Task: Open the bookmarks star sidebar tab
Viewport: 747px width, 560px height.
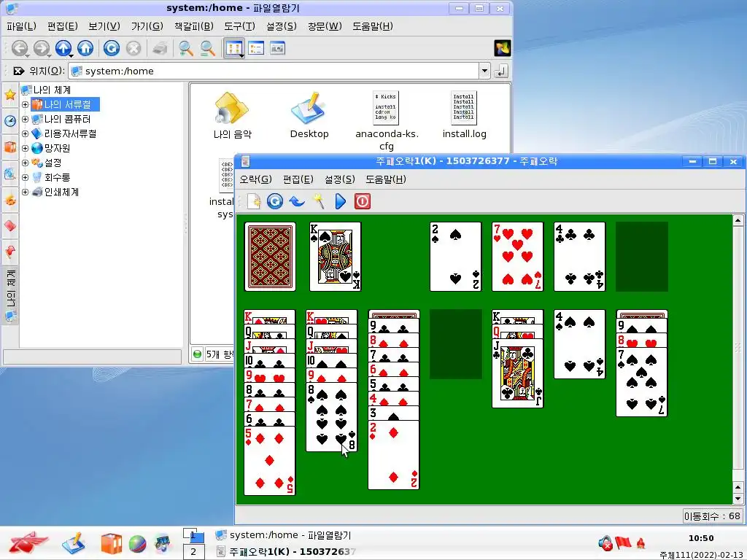Action: [x=10, y=95]
